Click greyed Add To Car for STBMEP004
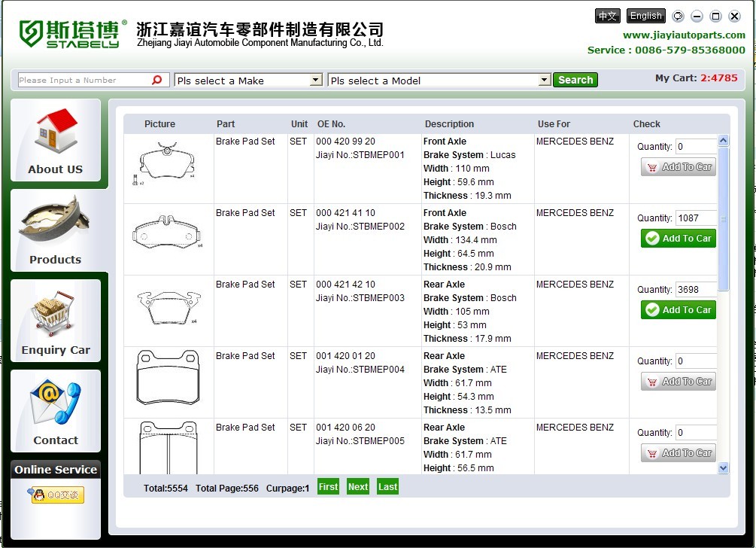The image size is (756, 548). [679, 382]
